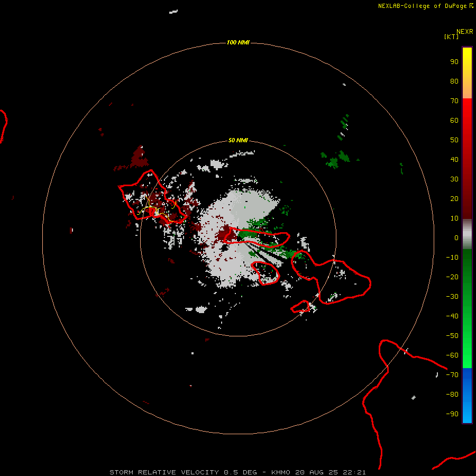Click the 100 NMI range ring label
This screenshot has height=476, width=476.
coord(238,42)
